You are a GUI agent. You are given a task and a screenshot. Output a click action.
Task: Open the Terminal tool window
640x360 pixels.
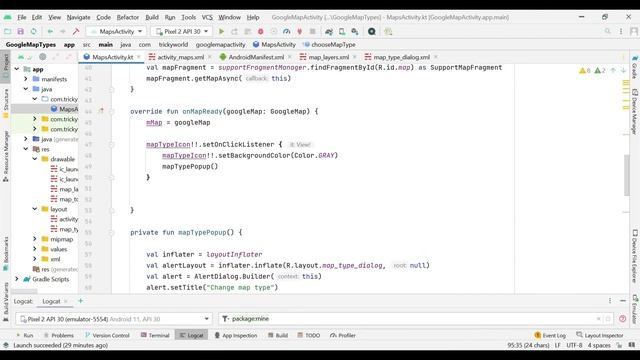click(155, 335)
